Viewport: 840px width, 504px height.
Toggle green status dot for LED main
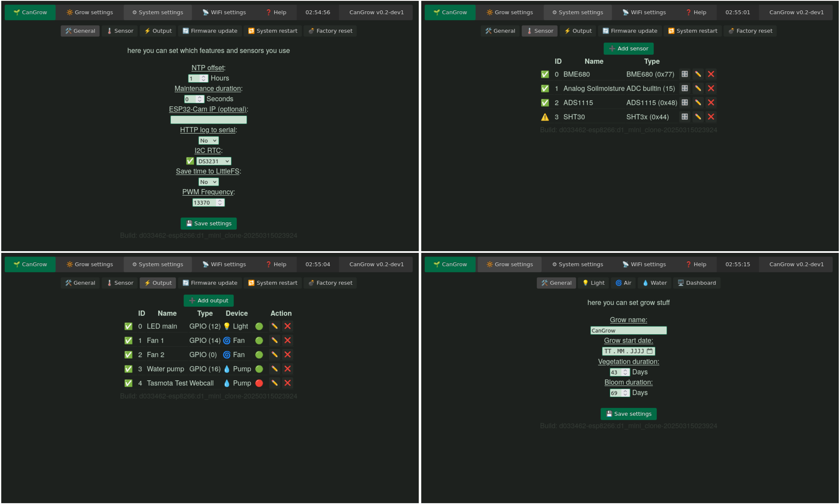tap(259, 326)
